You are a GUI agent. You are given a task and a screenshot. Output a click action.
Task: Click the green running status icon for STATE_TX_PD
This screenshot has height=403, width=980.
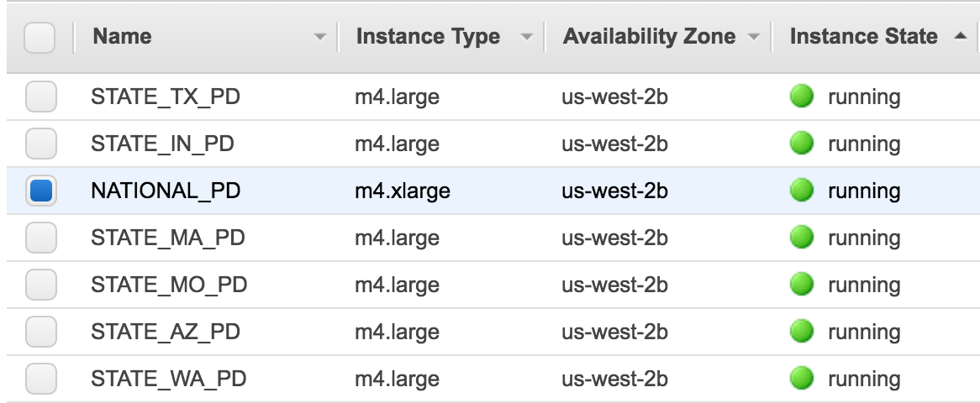tap(801, 97)
